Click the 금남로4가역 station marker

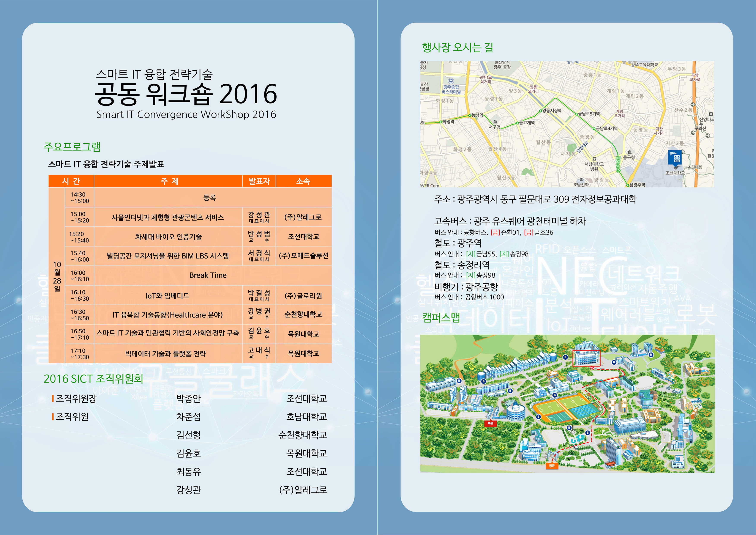[x=594, y=129]
